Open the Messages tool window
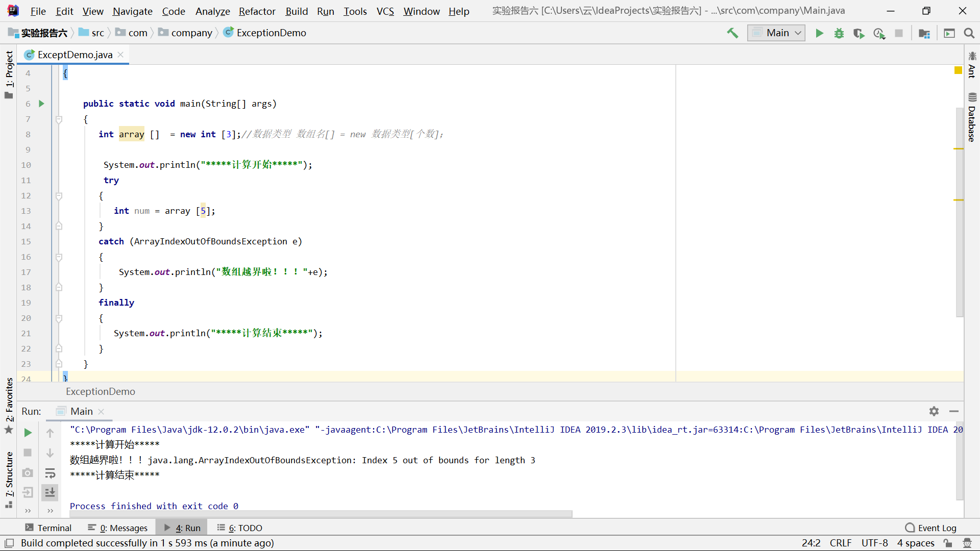Screen dimensions: 980x551 click(118, 528)
